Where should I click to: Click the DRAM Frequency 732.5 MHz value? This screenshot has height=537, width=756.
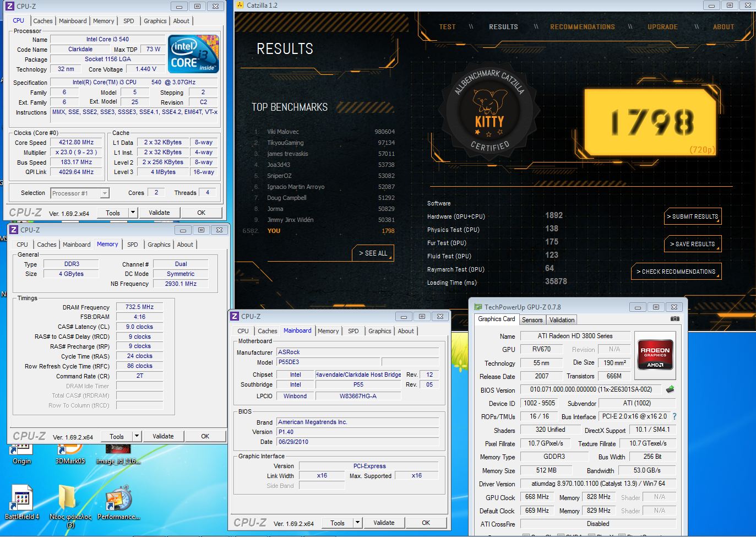click(x=139, y=307)
